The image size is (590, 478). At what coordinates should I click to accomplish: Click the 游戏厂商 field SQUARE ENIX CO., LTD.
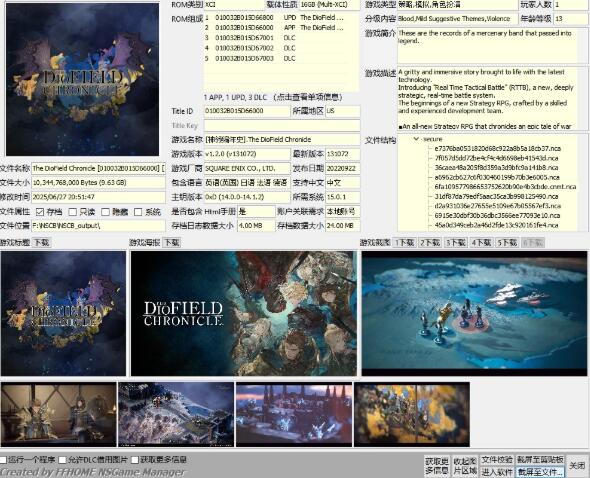point(247,168)
